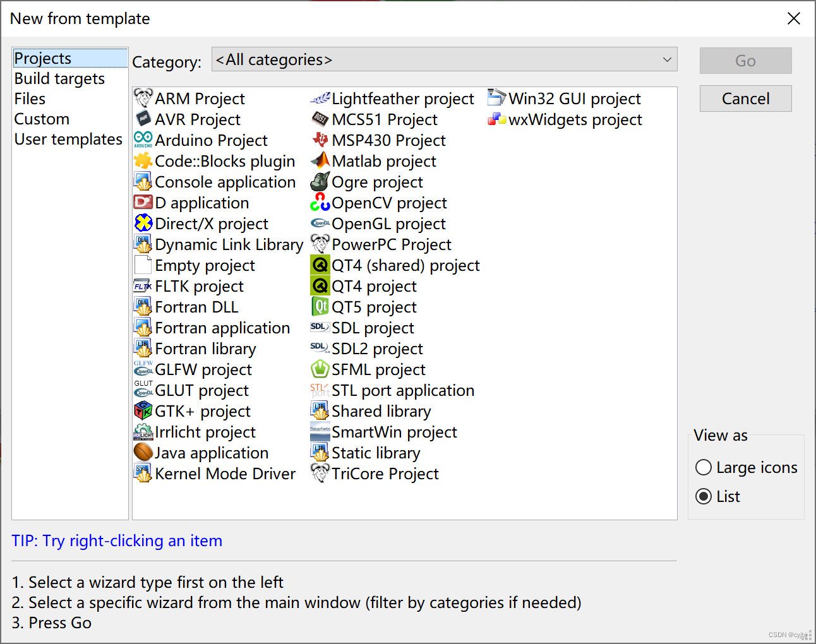Click the GTK+ project cube icon
Viewport: 816px width, 644px height.
click(143, 410)
